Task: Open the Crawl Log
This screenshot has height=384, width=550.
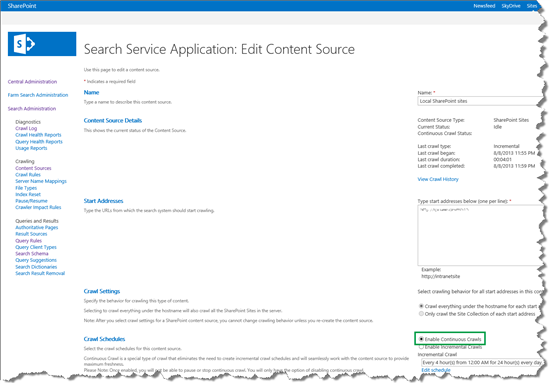Action: point(26,128)
